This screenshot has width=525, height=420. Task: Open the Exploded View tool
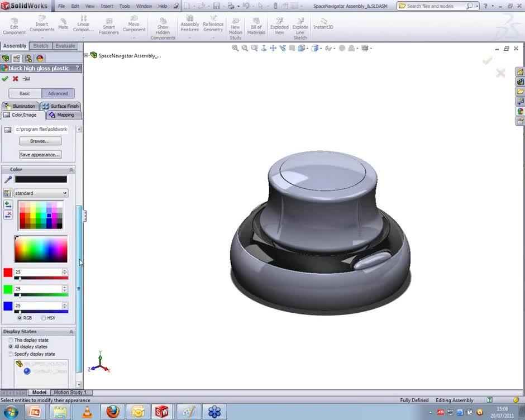279,26
